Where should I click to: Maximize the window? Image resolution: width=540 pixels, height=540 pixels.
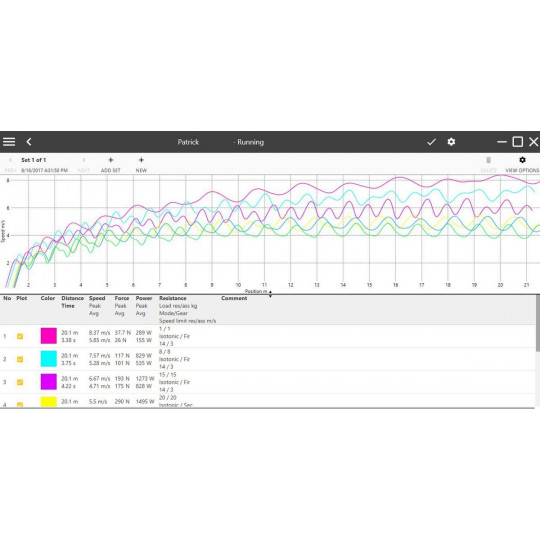(x=518, y=142)
